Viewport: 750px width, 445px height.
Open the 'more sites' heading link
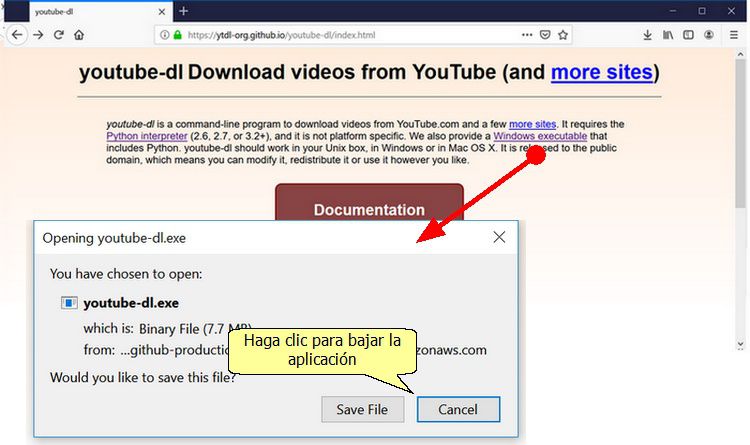click(x=601, y=72)
